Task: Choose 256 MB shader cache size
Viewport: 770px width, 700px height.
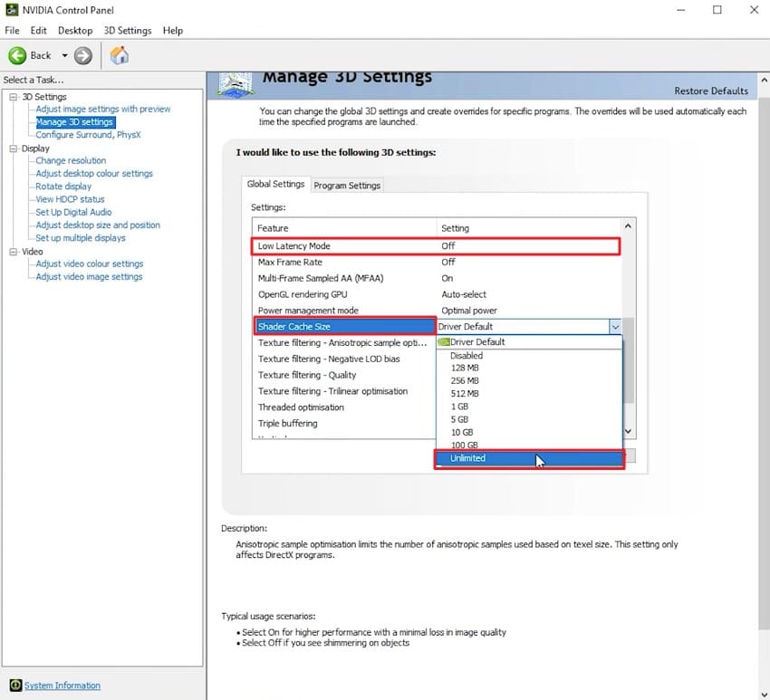Action: tap(529, 381)
